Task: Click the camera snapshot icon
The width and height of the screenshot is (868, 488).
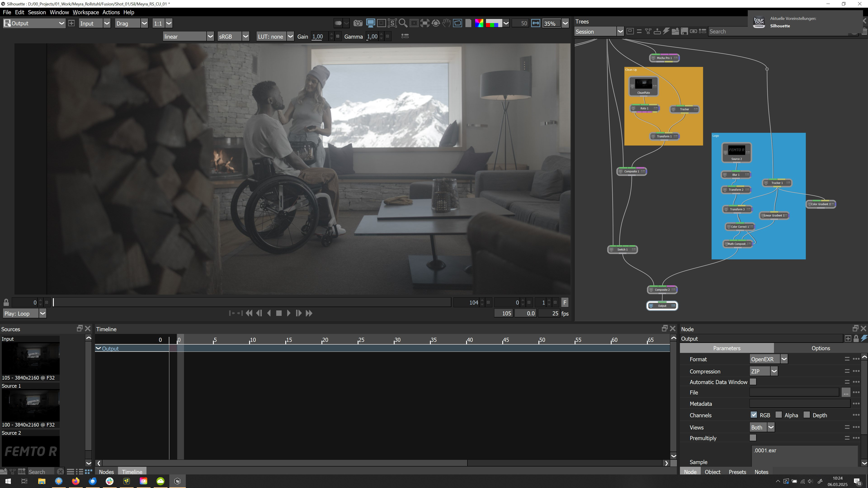Action: [358, 23]
